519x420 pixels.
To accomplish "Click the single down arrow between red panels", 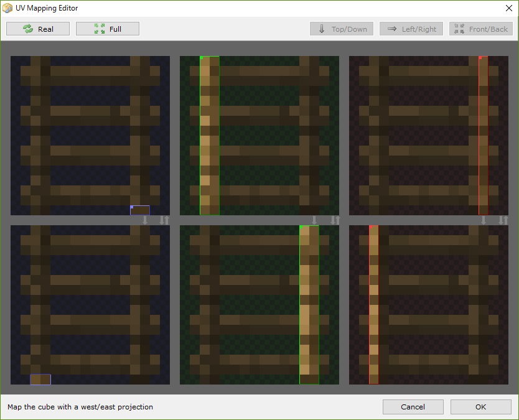I will [x=484, y=220].
